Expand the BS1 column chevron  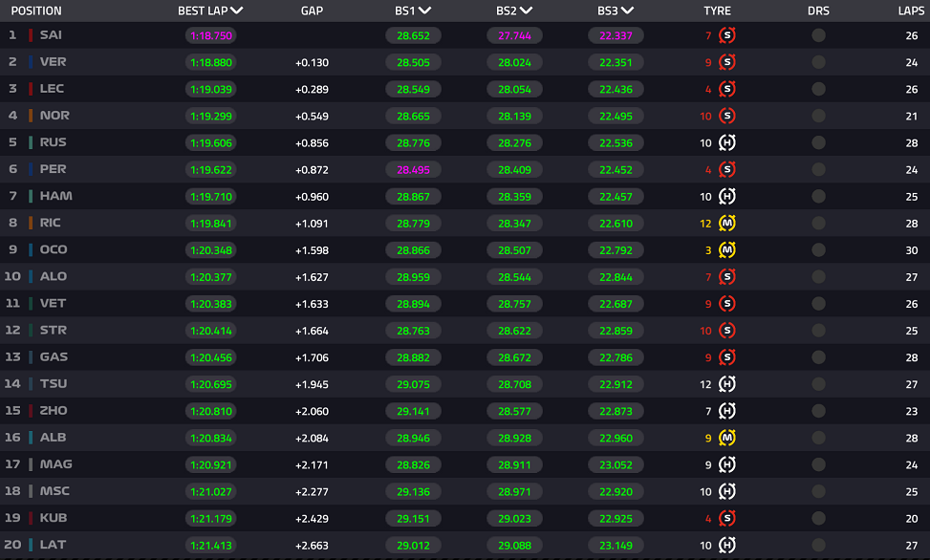point(424,11)
